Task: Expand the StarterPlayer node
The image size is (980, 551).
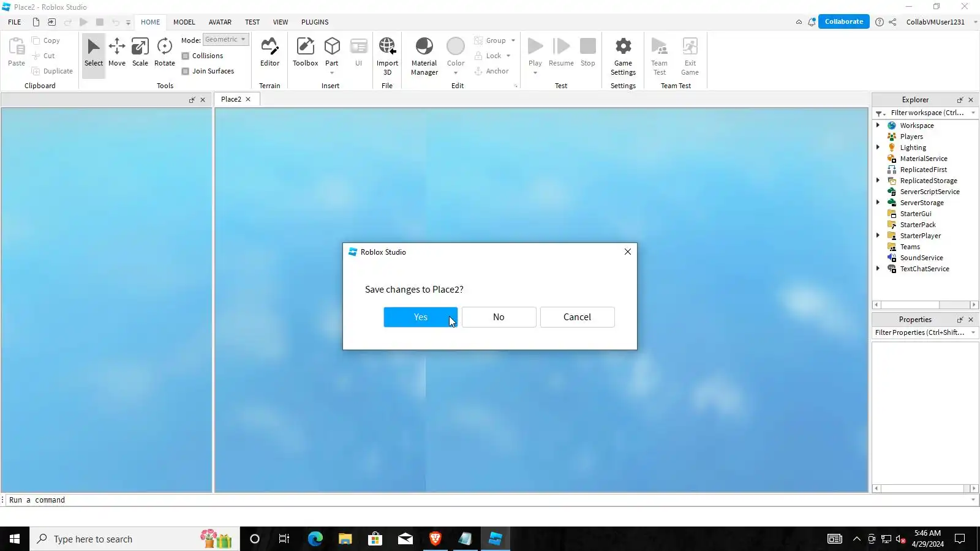Action: pyautogui.click(x=878, y=236)
